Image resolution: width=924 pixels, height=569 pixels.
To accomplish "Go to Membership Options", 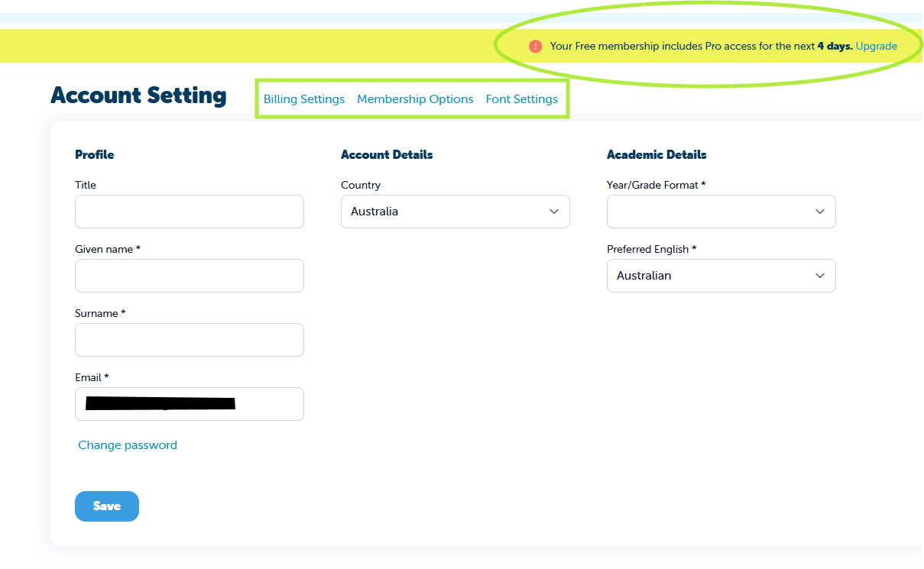I will click(x=415, y=99).
